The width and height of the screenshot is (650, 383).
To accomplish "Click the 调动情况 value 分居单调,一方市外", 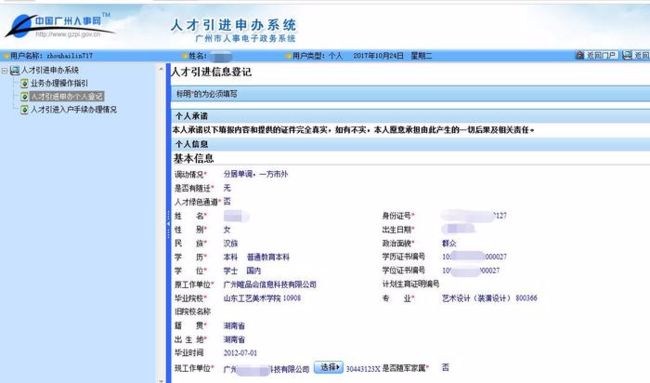I will coord(256,174).
